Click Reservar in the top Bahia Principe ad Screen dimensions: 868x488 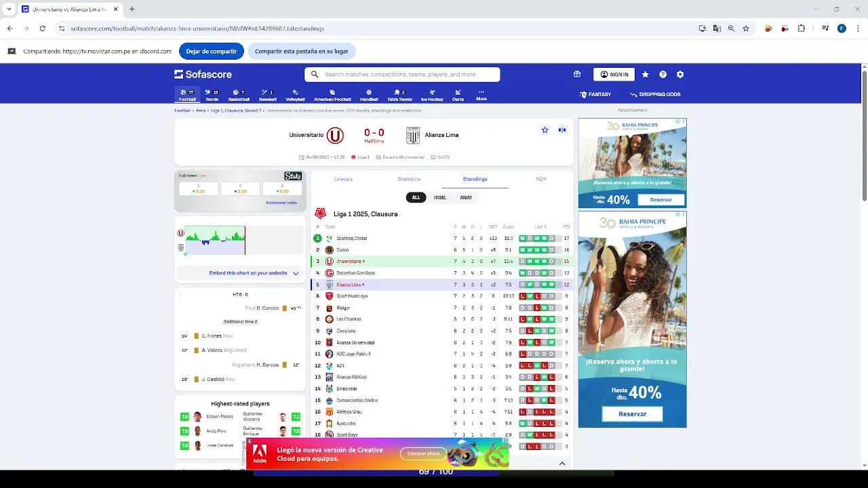[x=661, y=200]
